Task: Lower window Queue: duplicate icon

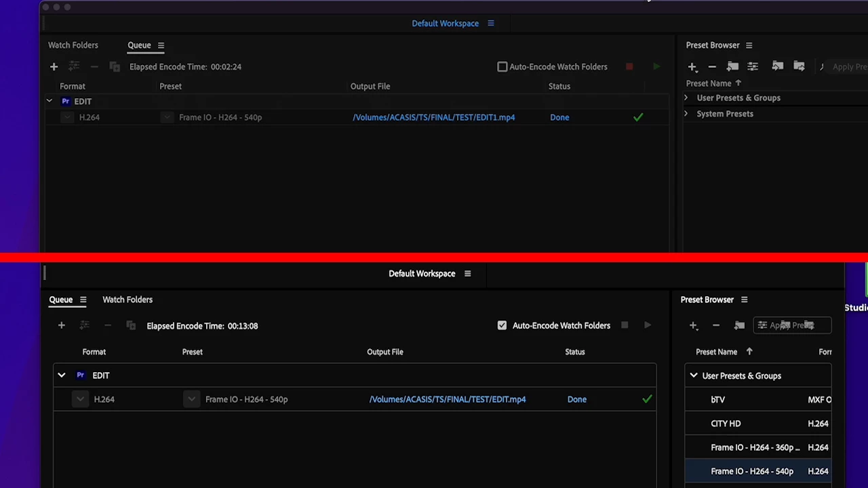Action: click(131, 325)
